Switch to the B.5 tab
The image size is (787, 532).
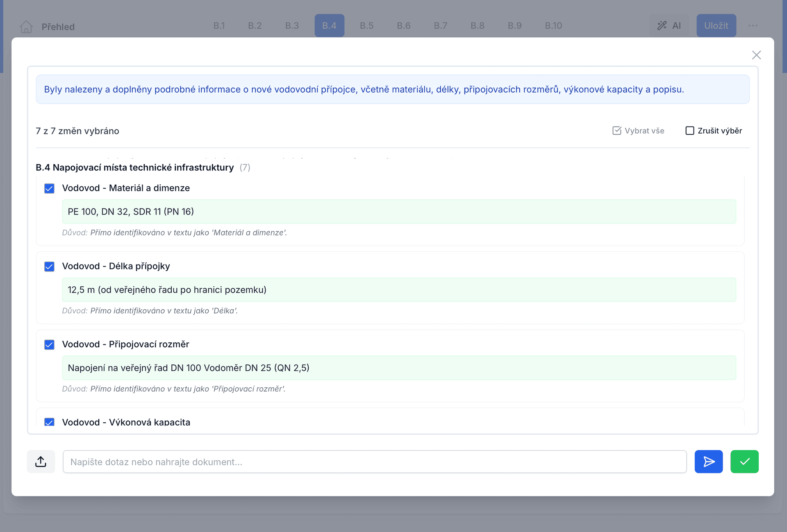click(x=366, y=26)
